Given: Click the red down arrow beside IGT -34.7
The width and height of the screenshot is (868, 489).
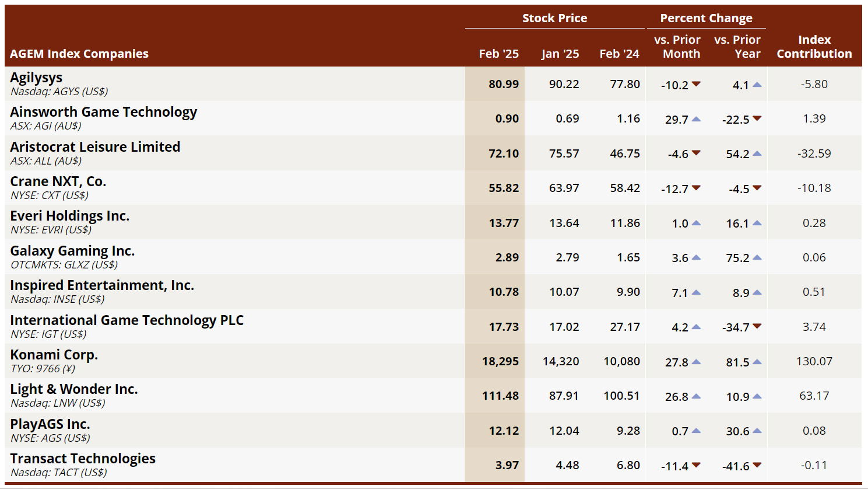Looking at the screenshot, I should coord(757,327).
